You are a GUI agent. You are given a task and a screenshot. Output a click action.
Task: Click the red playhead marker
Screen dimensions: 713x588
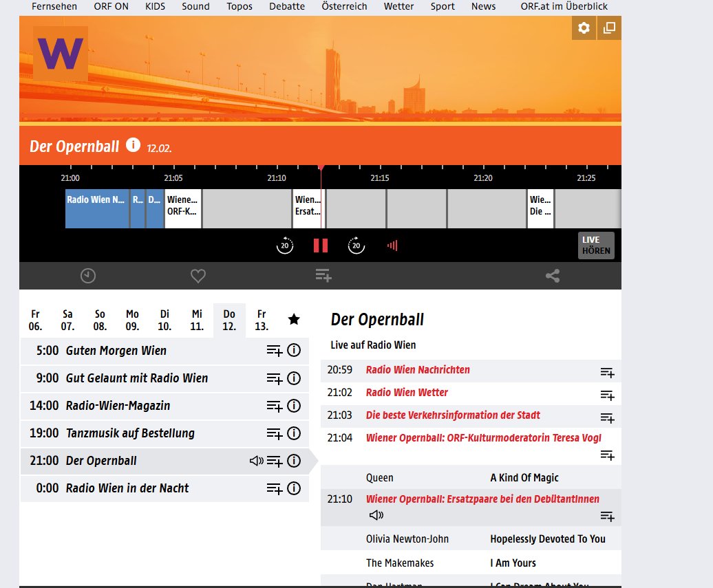(321, 168)
